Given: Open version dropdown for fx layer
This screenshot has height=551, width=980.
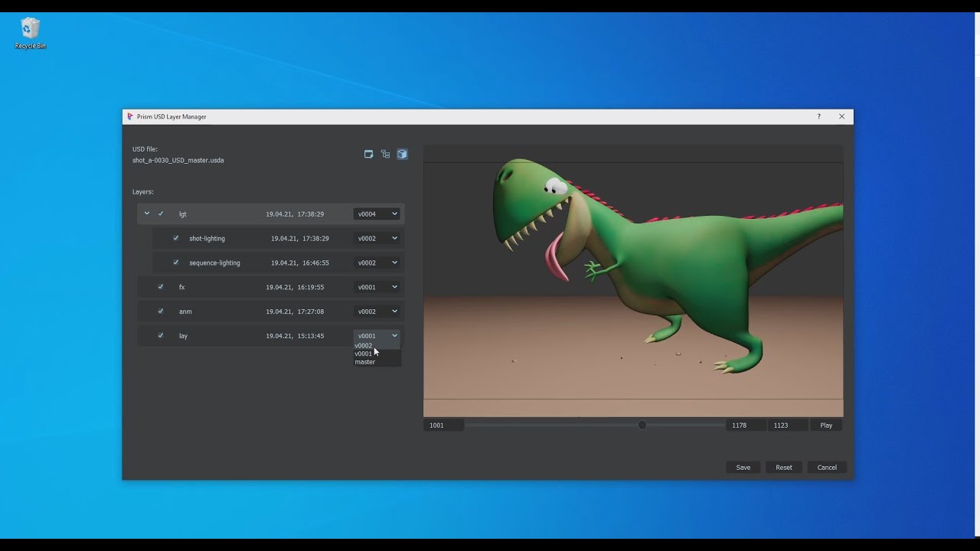Looking at the screenshot, I should point(377,287).
